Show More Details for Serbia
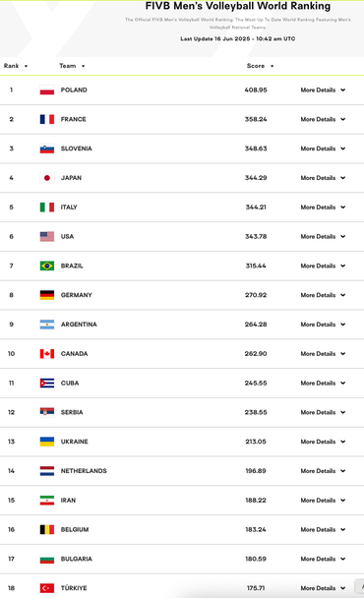 [x=323, y=412]
